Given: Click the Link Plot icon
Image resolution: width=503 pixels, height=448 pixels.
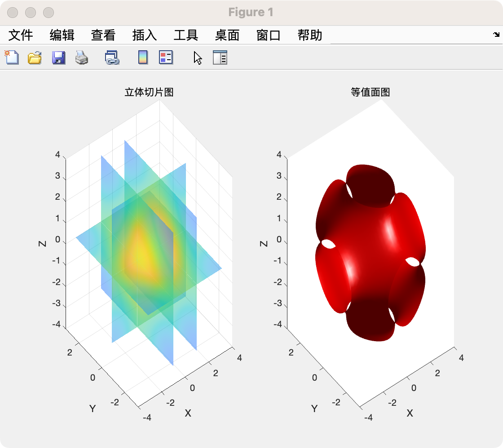Looking at the screenshot, I should tap(112, 58).
